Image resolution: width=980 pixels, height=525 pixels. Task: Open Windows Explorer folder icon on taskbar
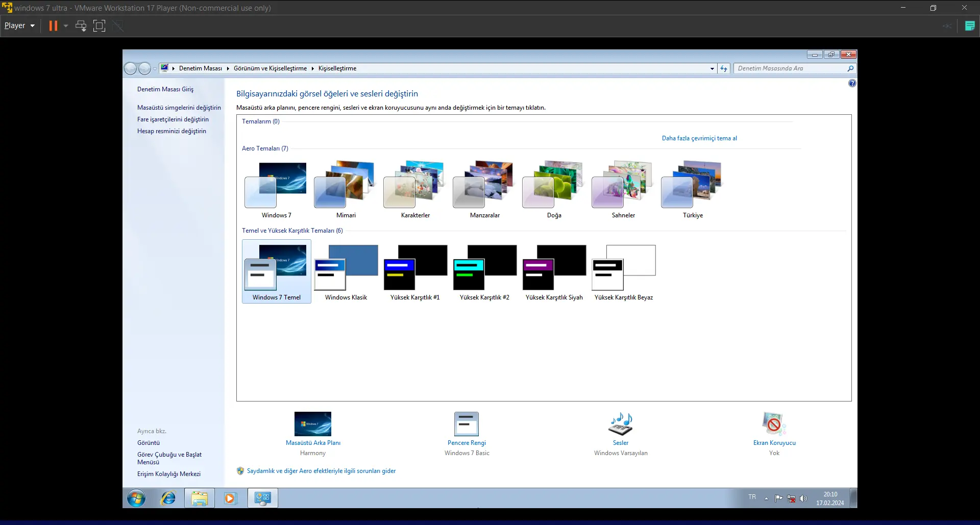click(x=199, y=498)
